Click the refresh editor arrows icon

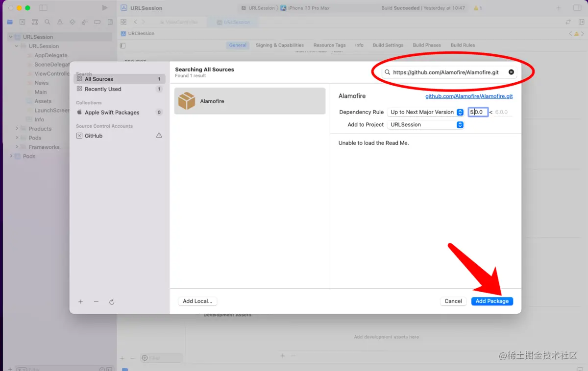(568, 22)
